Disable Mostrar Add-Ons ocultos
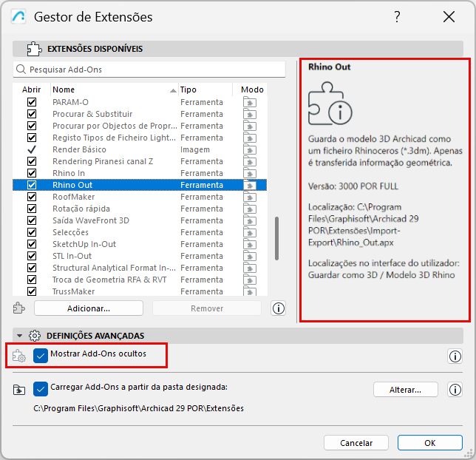 [x=41, y=356]
